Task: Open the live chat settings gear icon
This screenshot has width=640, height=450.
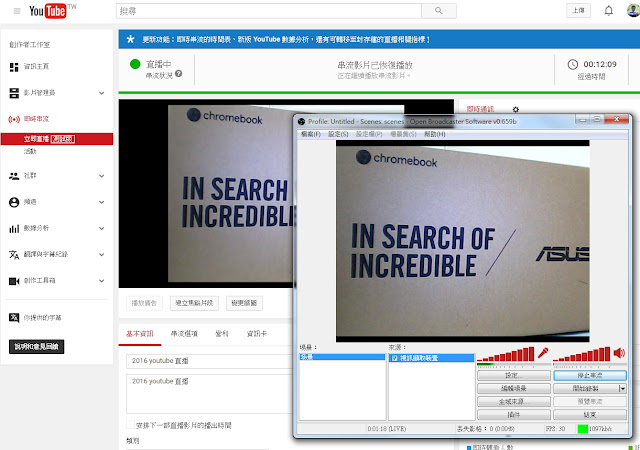Action: [x=516, y=109]
